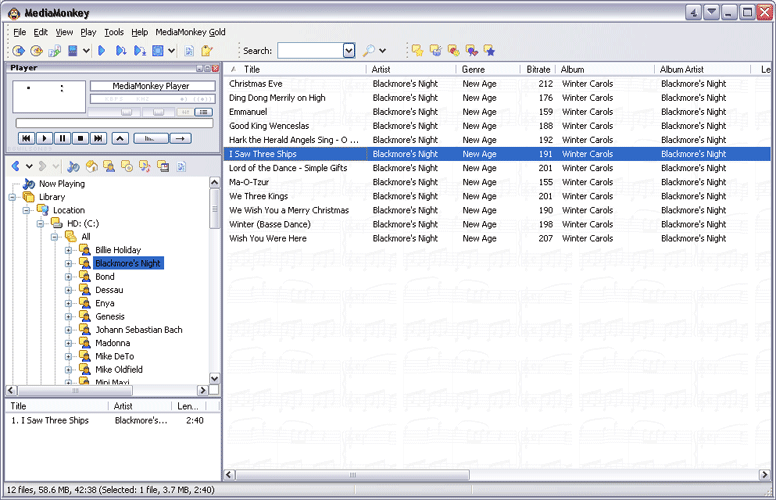The image size is (776, 500).
Task: Expand the Billie Holiday tree node
Action: pyautogui.click(x=69, y=250)
